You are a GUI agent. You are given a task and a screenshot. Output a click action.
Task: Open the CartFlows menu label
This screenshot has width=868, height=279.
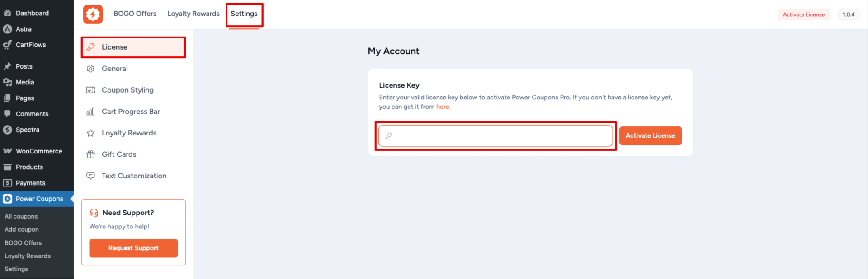(31, 45)
